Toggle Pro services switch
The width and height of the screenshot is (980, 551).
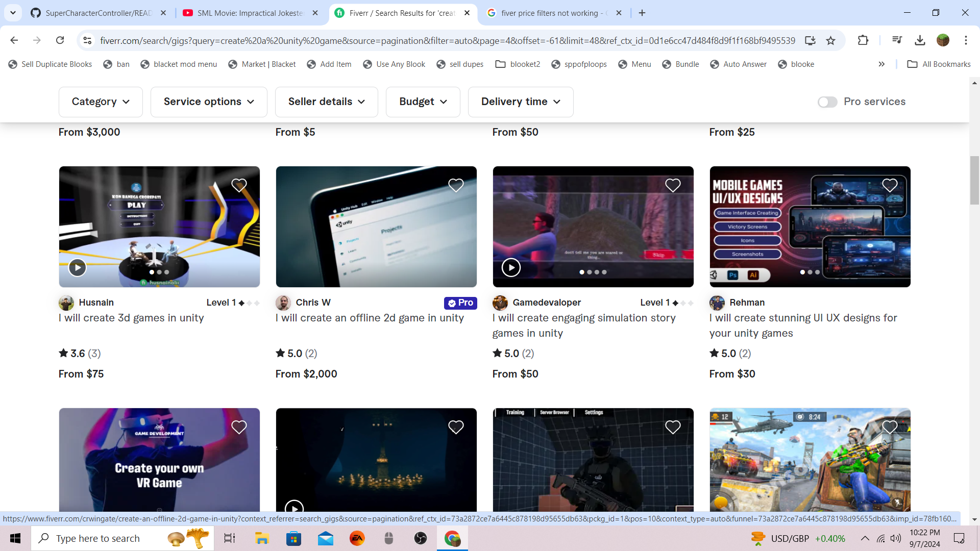coord(827,102)
